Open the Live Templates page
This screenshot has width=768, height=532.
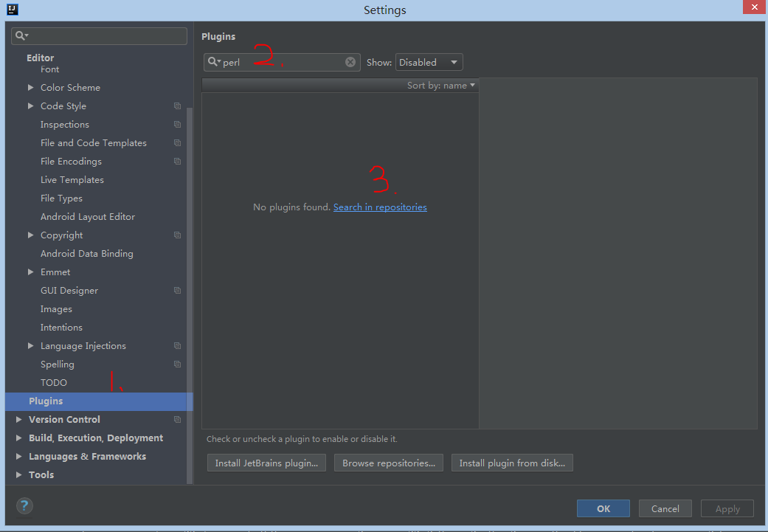pos(72,180)
